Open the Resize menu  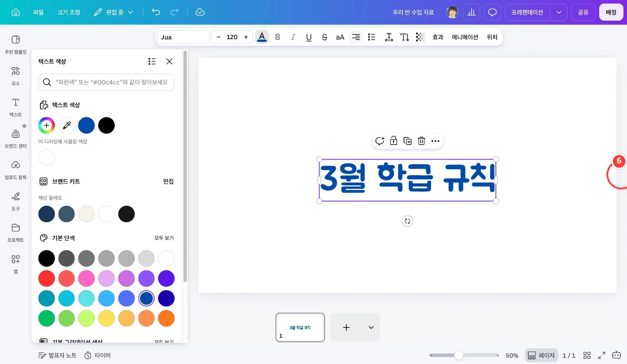click(69, 12)
